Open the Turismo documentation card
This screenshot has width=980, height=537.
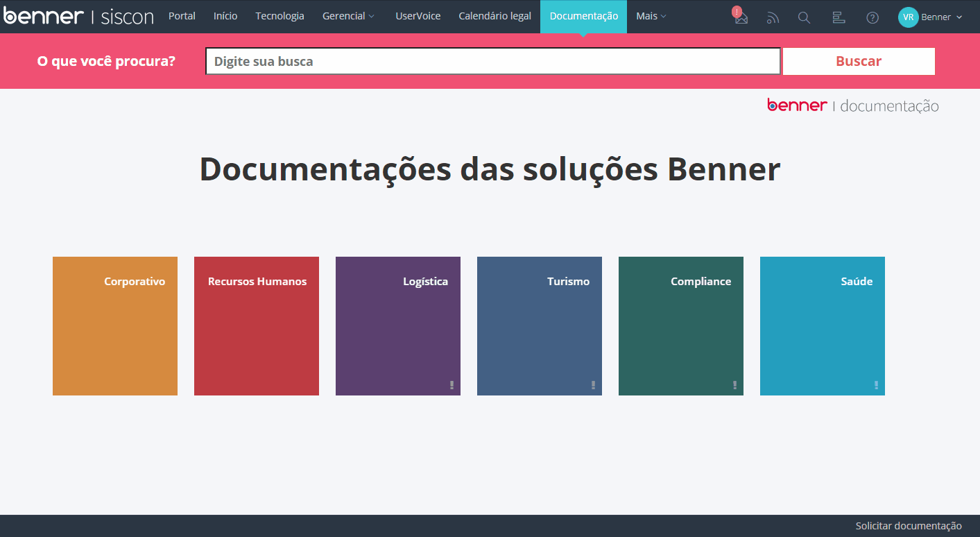540,326
